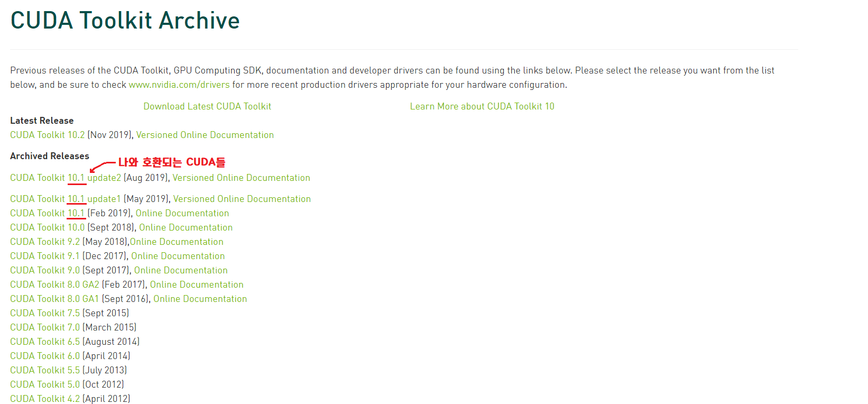The image size is (868, 404).
Task: Click the (Nov 2019) date text
Action: click(109, 135)
